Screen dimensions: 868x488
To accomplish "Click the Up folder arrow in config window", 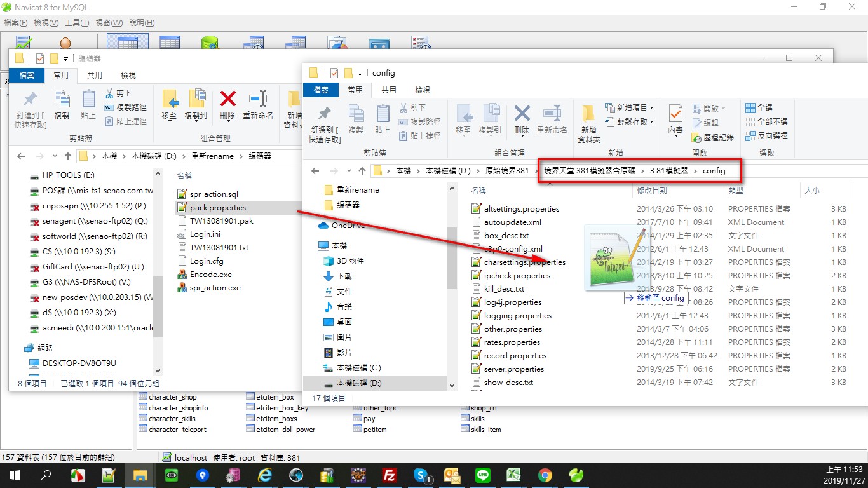I will pos(362,170).
